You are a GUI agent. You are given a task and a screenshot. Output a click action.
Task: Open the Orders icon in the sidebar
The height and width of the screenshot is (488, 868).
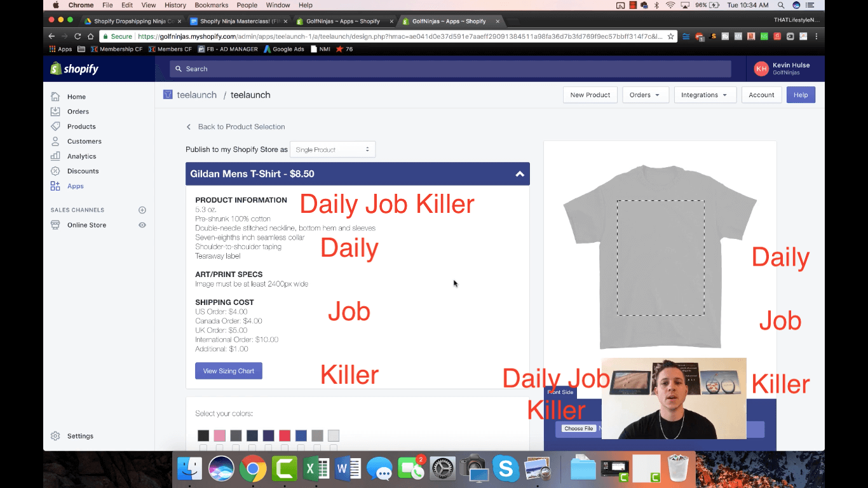click(55, 111)
